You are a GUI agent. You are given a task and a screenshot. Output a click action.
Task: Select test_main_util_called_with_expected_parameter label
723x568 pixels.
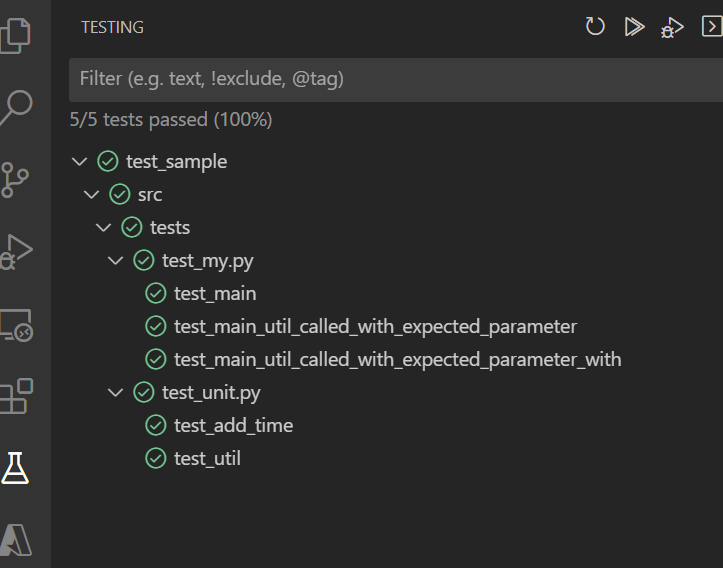click(x=375, y=327)
